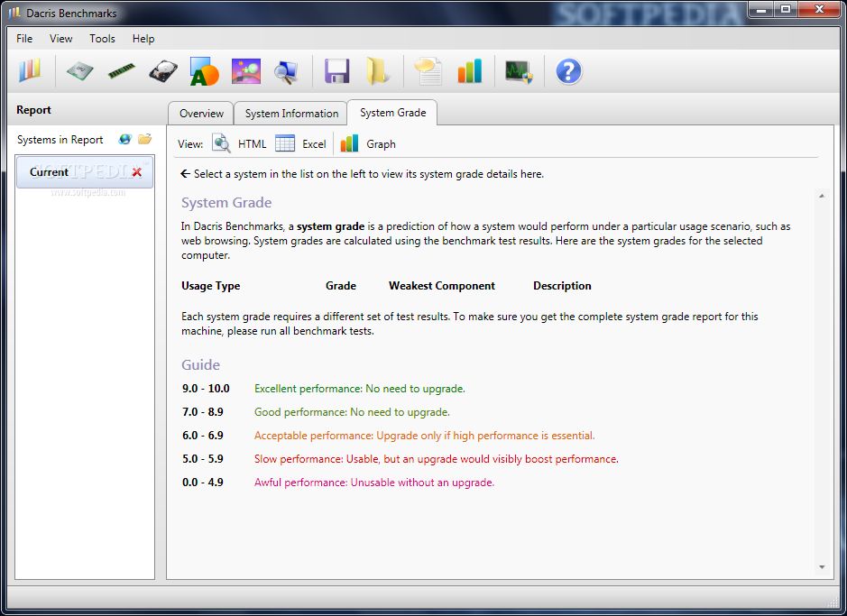Switch to the System Information tab
Image resolution: width=847 pixels, height=616 pixels.
coord(291,114)
